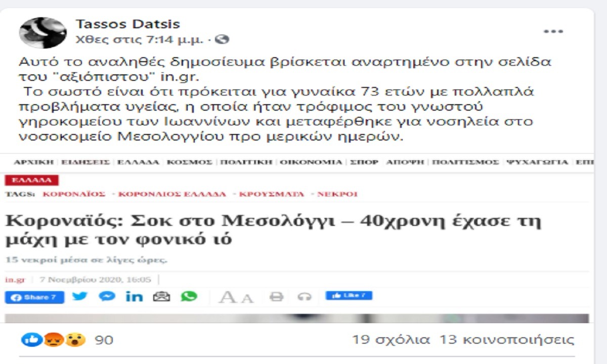This screenshot has width=607, height=364.
Task: Go to the ΟΙΚΟΝΟΜΙΑ section
Action: click(311, 162)
